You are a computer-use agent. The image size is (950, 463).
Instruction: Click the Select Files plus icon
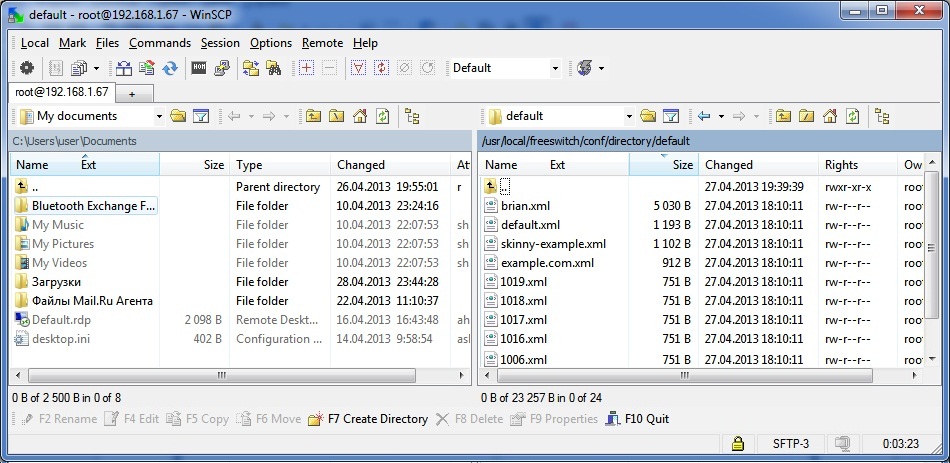[307, 68]
